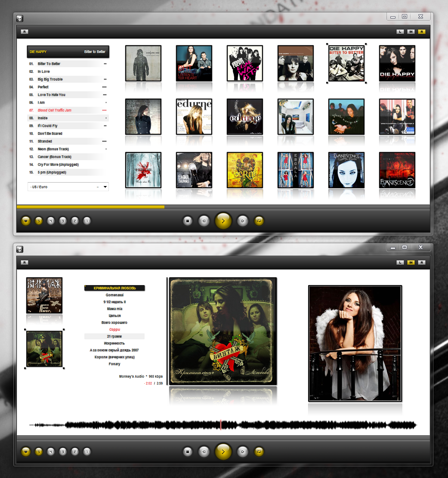
Task: Toggle the repeat button in the top window
Action: (x=259, y=221)
